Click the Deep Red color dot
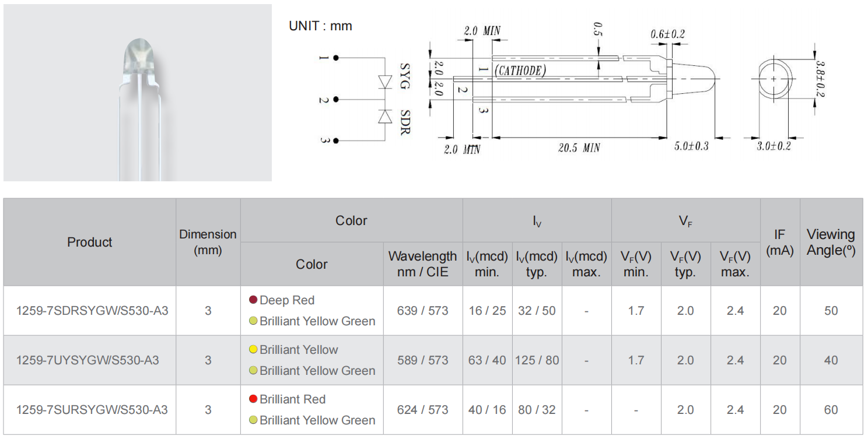 (x=253, y=300)
